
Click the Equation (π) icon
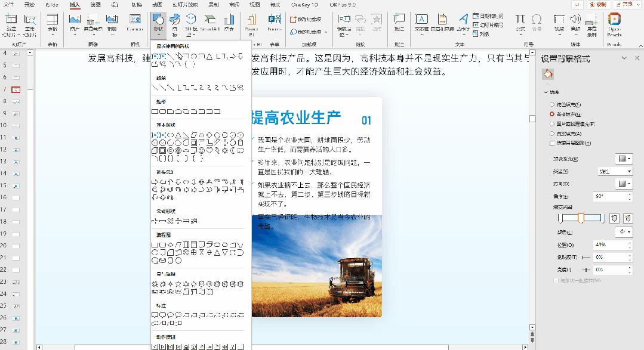tap(520, 23)
